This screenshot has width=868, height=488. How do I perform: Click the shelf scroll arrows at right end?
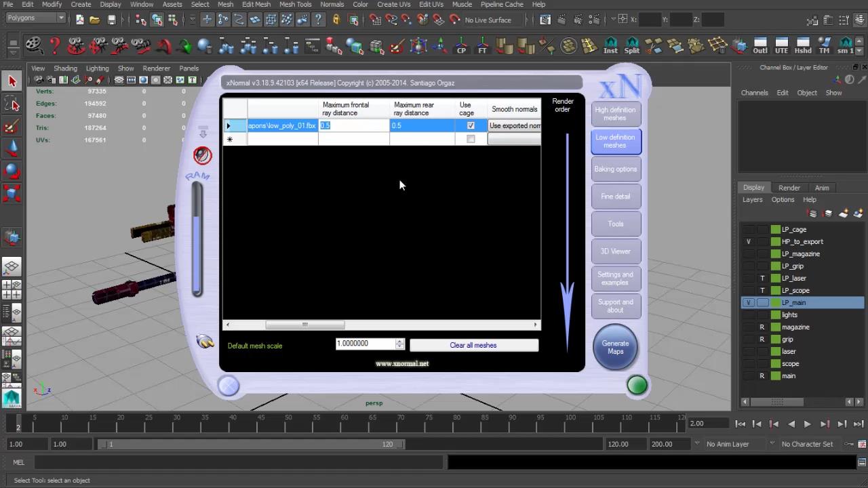[860, 46]
